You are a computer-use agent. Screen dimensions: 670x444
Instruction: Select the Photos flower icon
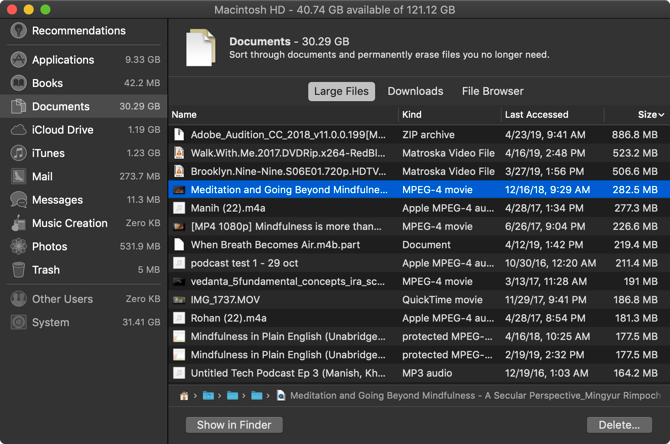(x=18, y=246)
